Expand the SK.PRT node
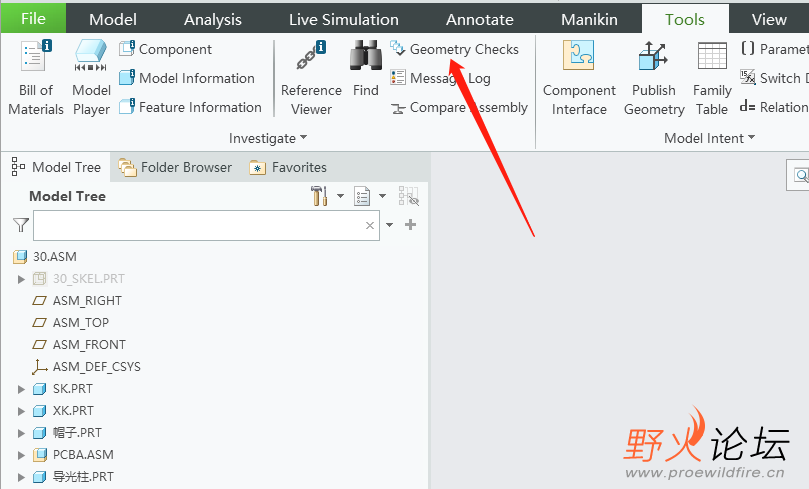This screenshot has width=809, height=489. tap(21, 389)
